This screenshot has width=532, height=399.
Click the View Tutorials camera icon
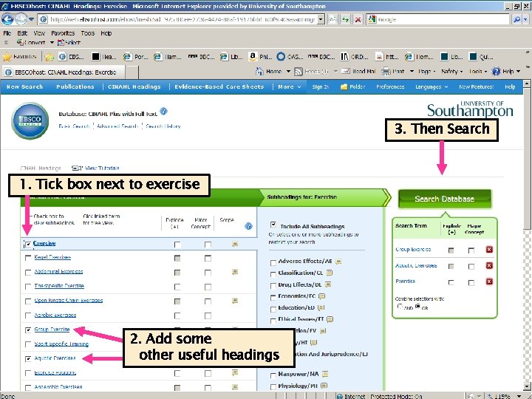(77, 168)
